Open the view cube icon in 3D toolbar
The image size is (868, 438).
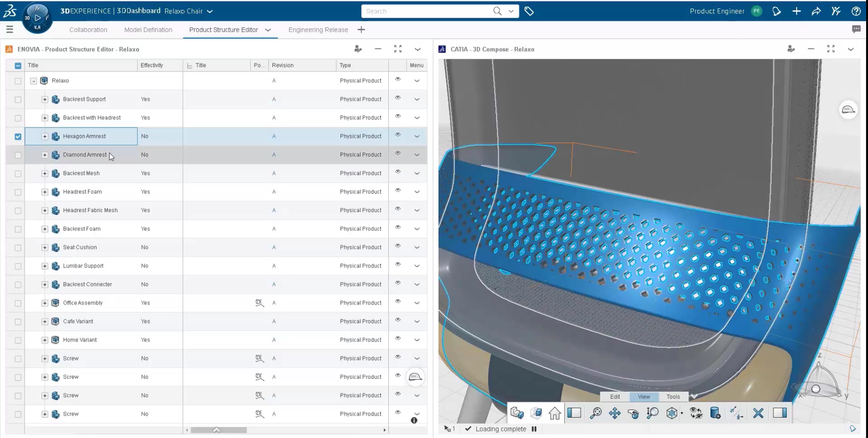tap(672, 413)
